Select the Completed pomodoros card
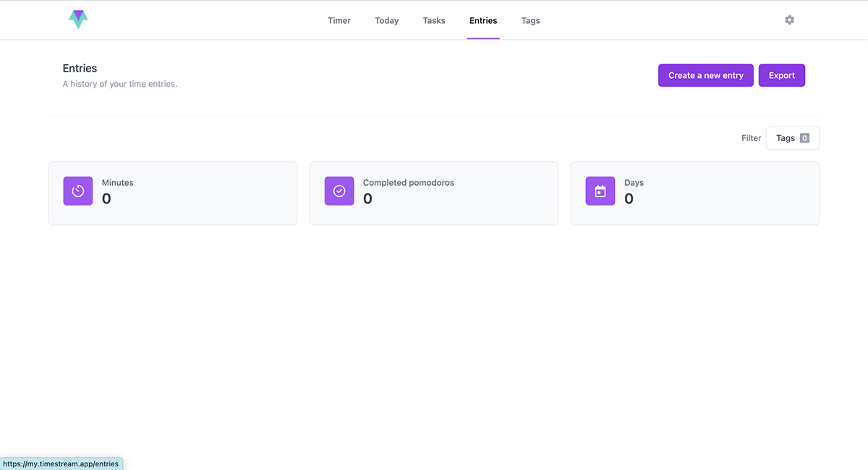868x470 pixels. click(x=433, y=193)
